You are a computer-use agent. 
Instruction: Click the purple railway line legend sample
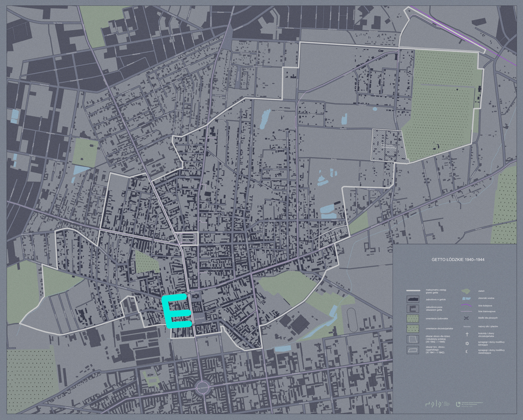pos(466,305)
